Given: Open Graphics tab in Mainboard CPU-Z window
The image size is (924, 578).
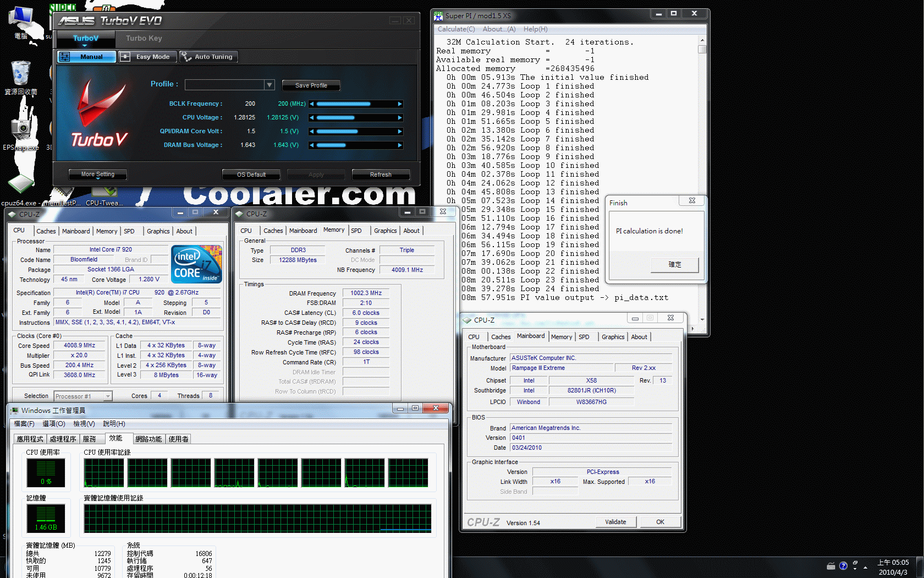Looking at the screenshot, I should click(613, 337).
